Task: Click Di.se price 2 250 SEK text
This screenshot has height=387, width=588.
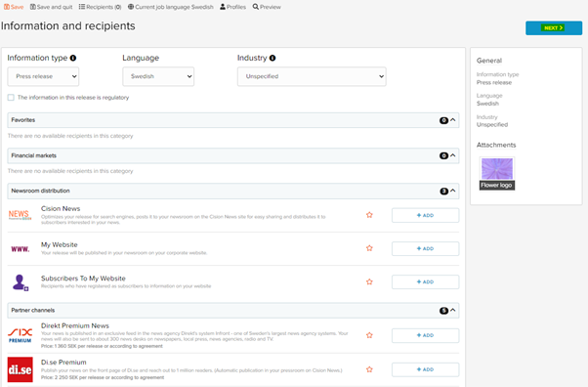Action: [x=103, y=377]
